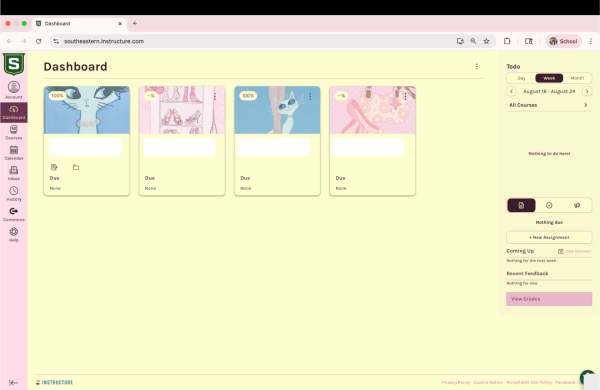The image size is (600, 390).
Task: Expand the All Courses filter
Action: coord(549,105)
